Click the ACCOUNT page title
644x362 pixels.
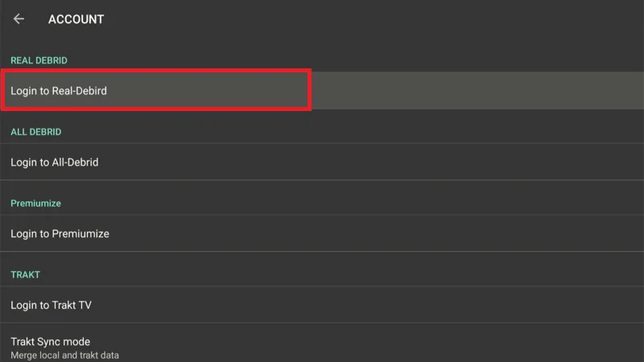(76, 19)
